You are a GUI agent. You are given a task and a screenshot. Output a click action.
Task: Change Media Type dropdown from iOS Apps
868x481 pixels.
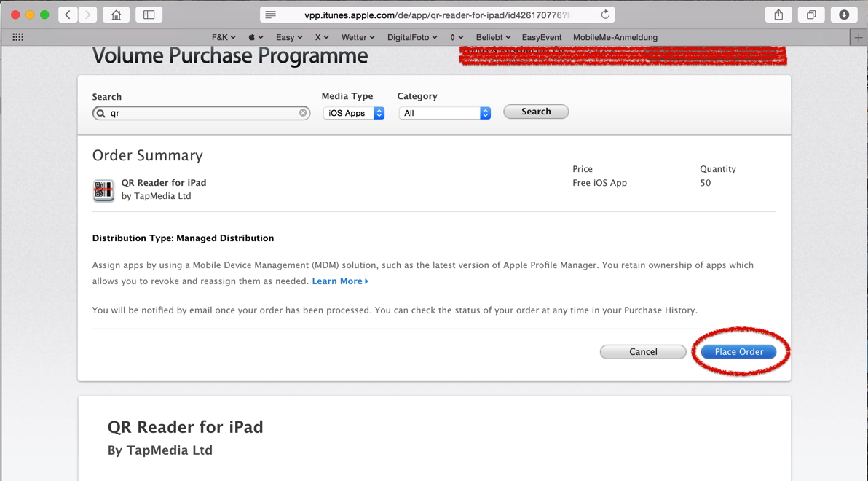coord(354,113)
